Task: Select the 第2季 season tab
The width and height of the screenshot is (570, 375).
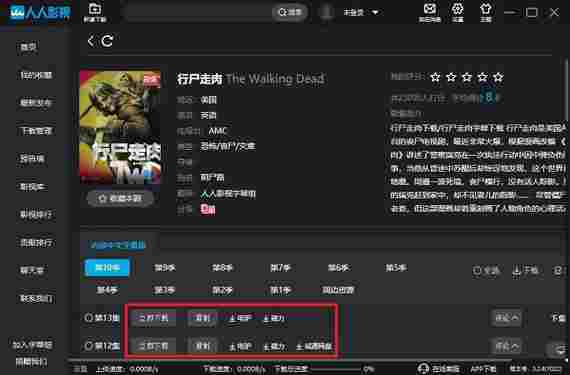Action: [222, 290]
